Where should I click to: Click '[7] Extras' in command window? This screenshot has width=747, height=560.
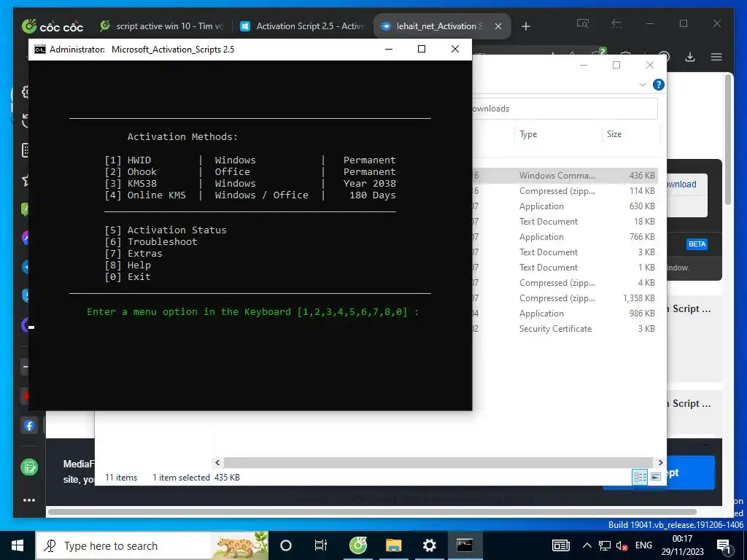click(x=133, y=253)
